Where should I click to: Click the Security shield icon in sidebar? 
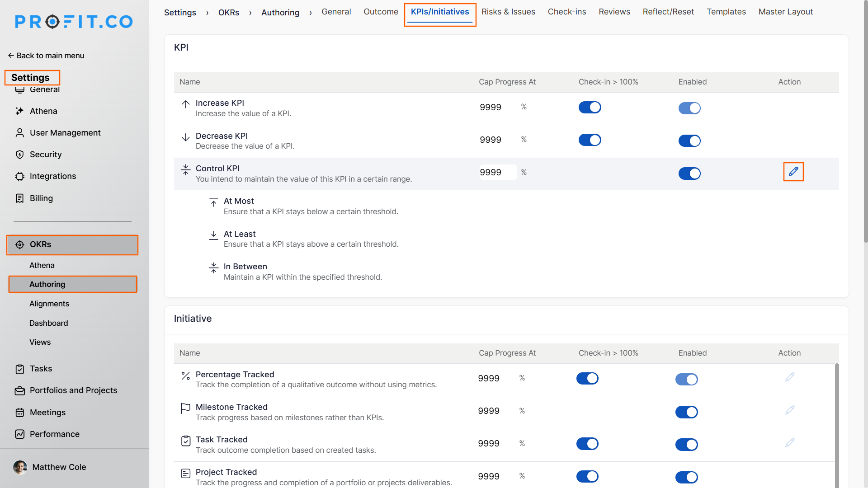click(19, 155)
